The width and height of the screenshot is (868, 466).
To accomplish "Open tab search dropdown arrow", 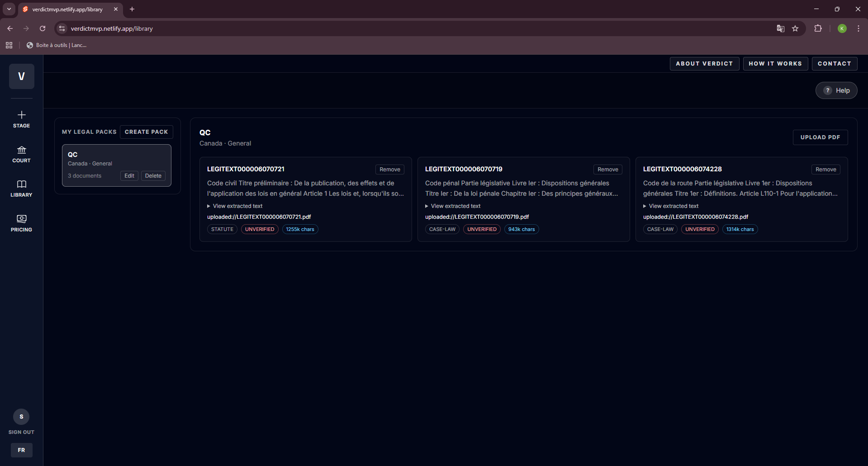I will click(9, 9).
